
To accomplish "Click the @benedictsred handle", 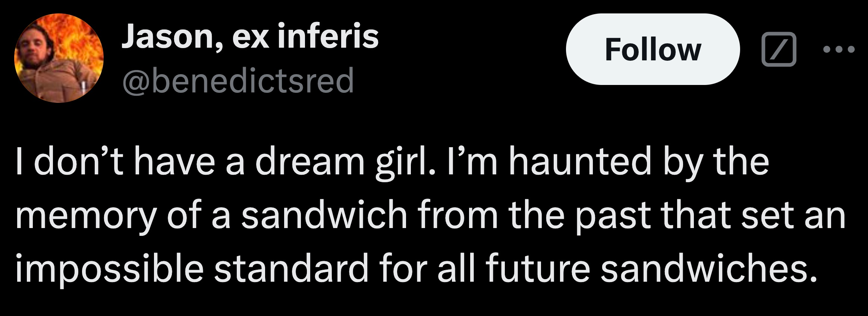I will pyautogui.click(x=238, y=80).
